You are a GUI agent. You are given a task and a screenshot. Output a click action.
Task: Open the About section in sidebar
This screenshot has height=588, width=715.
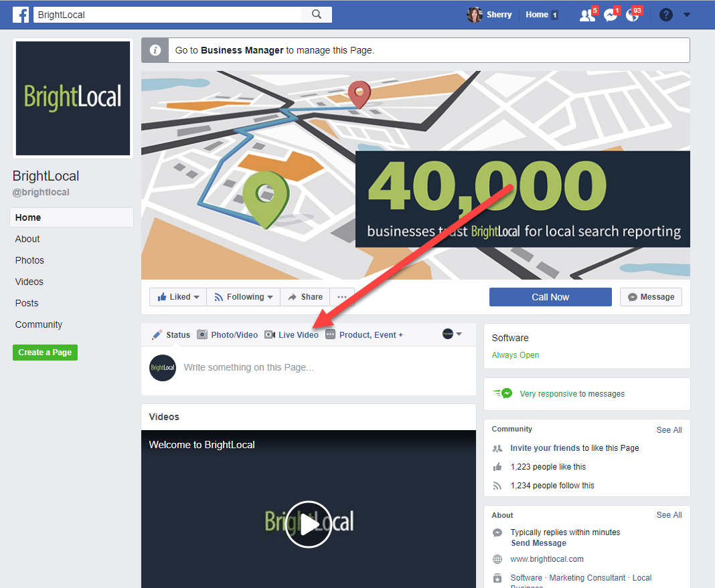27,239
